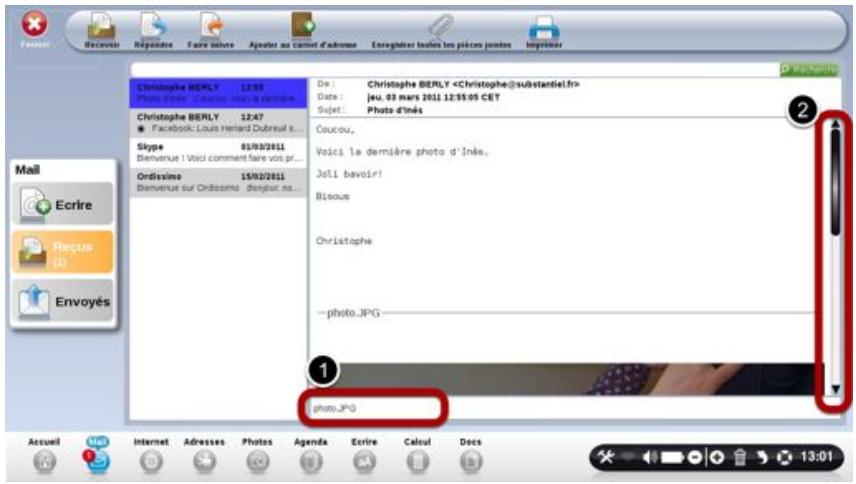856x484 pixels.
Task: Click the green Rechercher search button
Action: coord(809,69)
